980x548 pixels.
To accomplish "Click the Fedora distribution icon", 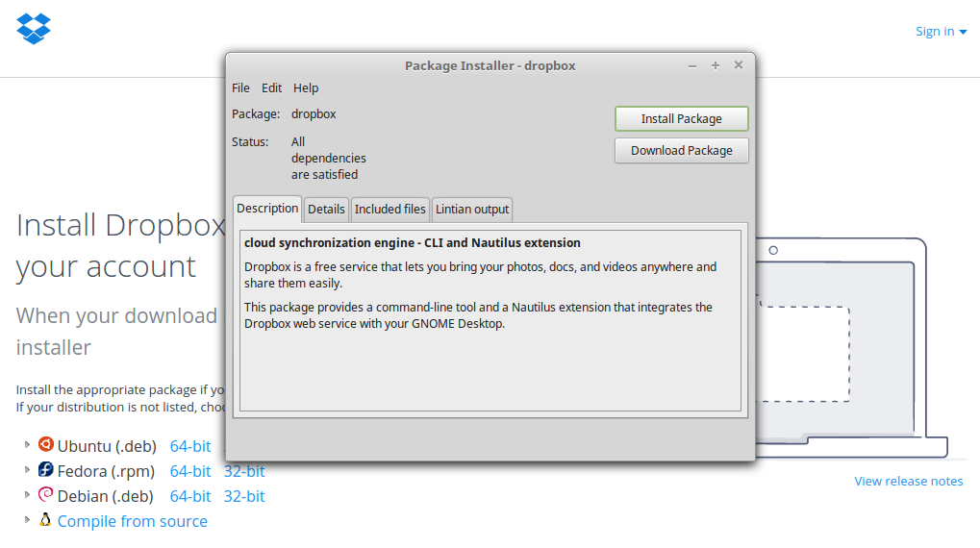I will (x=45, y=469).
